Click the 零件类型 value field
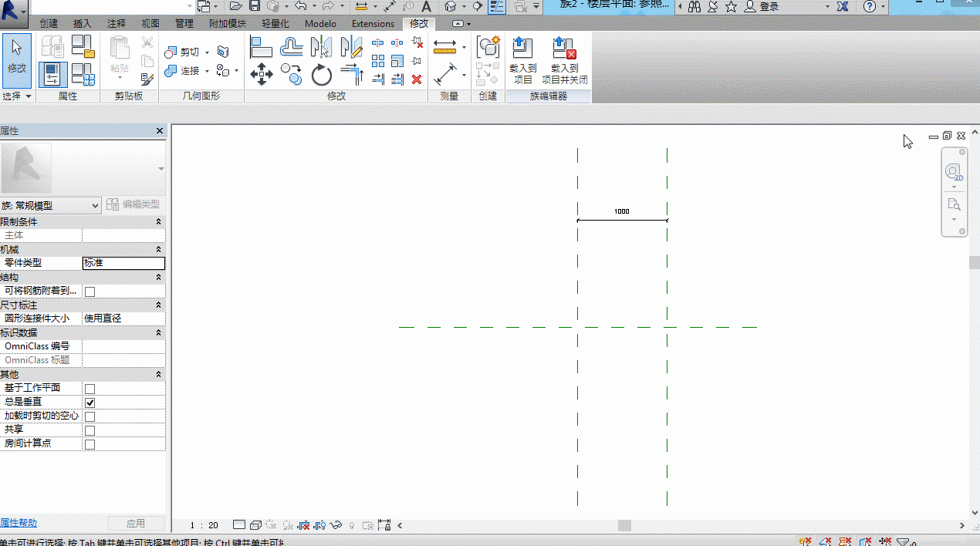The width and height of the screenshot is (980, 546). tap(123, 263)
